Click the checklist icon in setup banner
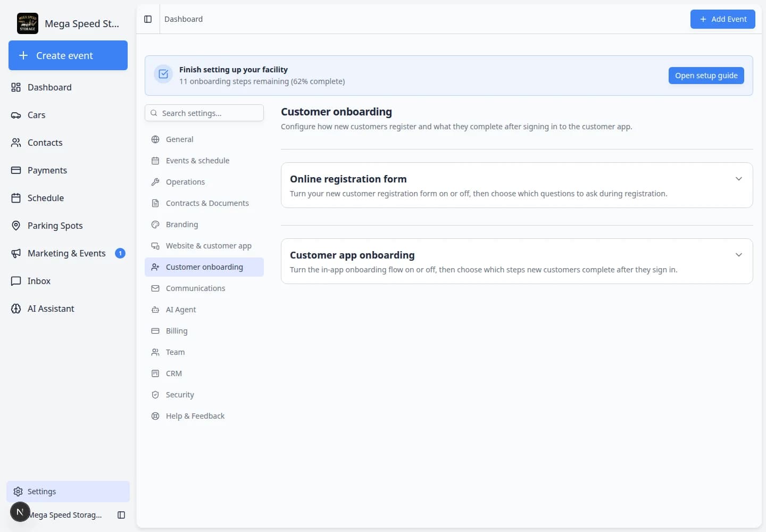This screenshot has width=766, height=532. point(163,74)
